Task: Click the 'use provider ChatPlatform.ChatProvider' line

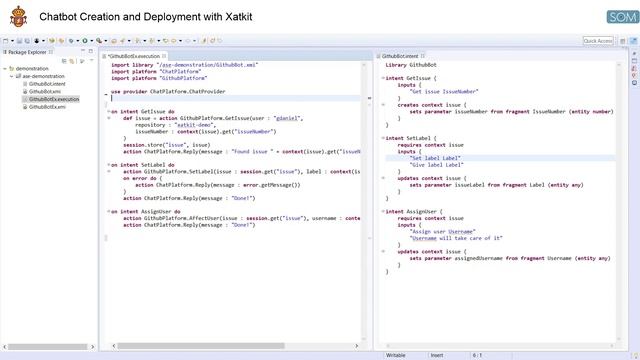Action: (x=168, y=91)
